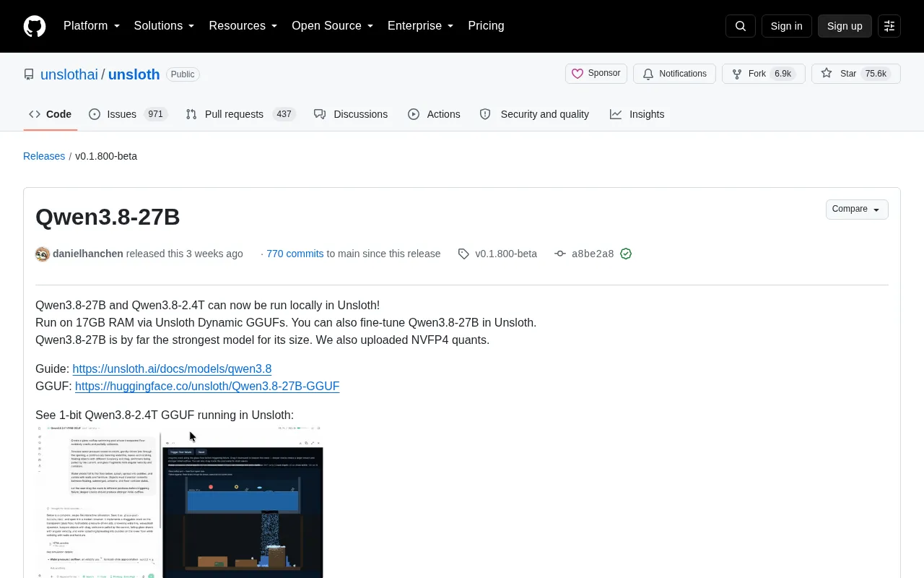Go to the GitHub homepage logo
This screenshot has width=924, height=578.
point(35,26)
